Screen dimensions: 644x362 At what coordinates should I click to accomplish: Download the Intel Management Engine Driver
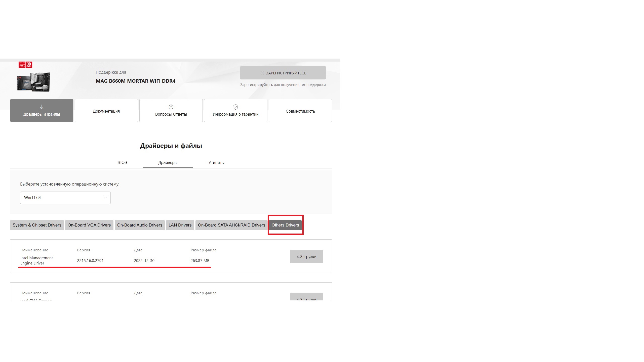pyautogui.click(x=306, y=256)
